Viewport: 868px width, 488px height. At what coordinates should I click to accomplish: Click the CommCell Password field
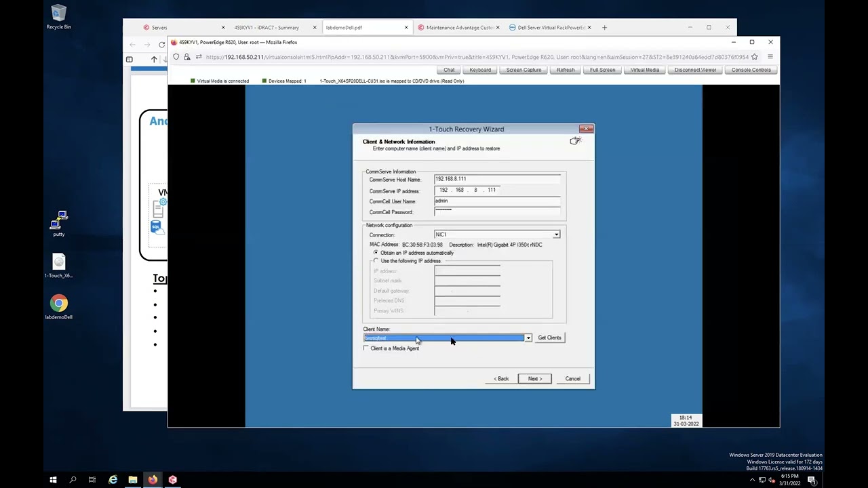[x=497, y=211]
